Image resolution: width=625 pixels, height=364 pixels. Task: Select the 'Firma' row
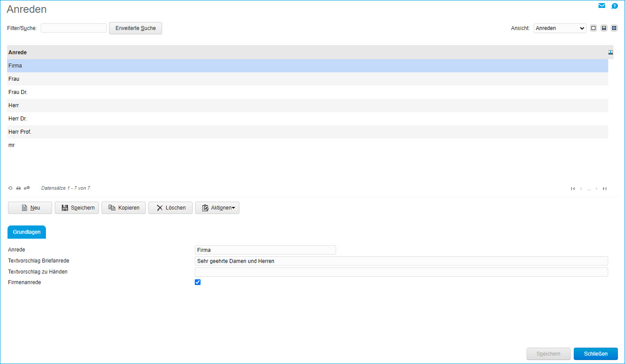tap(307, 66)
